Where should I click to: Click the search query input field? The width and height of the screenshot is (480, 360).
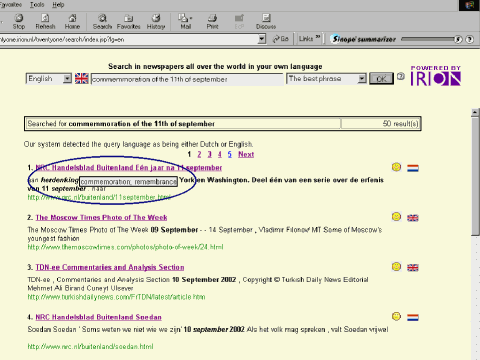coord(187,79)
